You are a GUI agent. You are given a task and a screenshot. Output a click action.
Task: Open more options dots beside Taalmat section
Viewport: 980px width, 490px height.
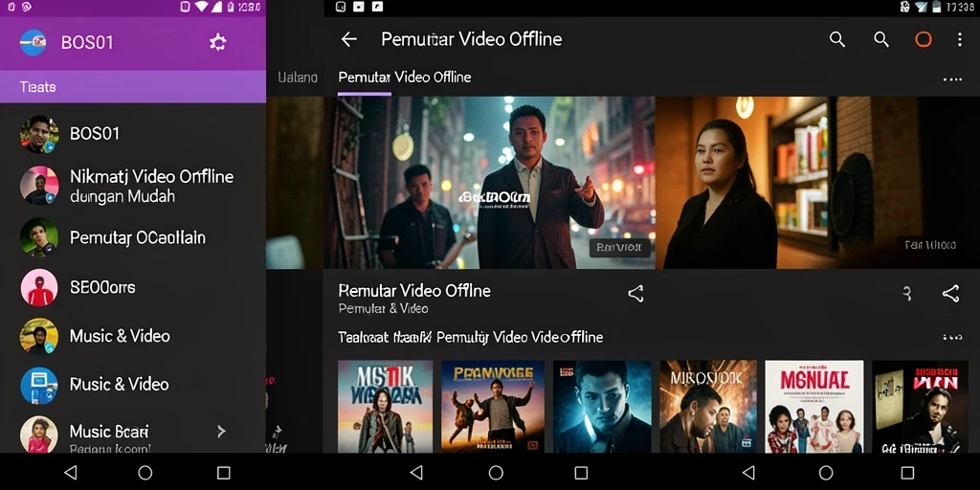(952, 338)
